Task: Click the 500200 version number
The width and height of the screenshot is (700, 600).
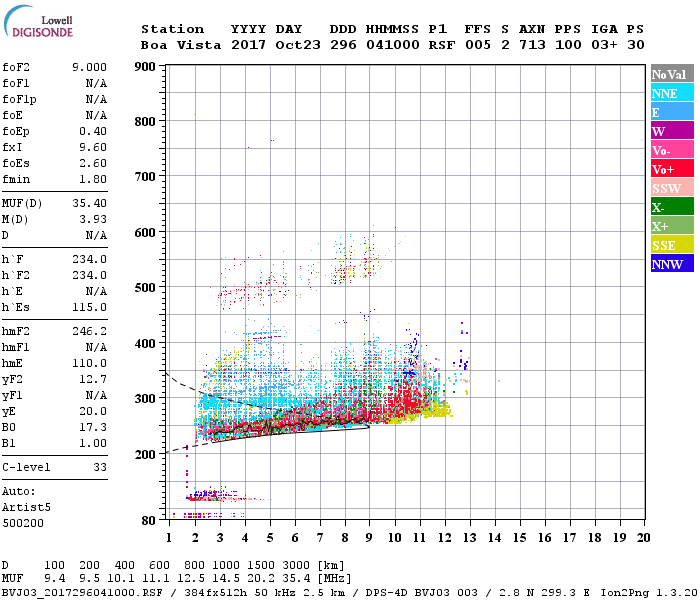Action: (x=23, y=523)
